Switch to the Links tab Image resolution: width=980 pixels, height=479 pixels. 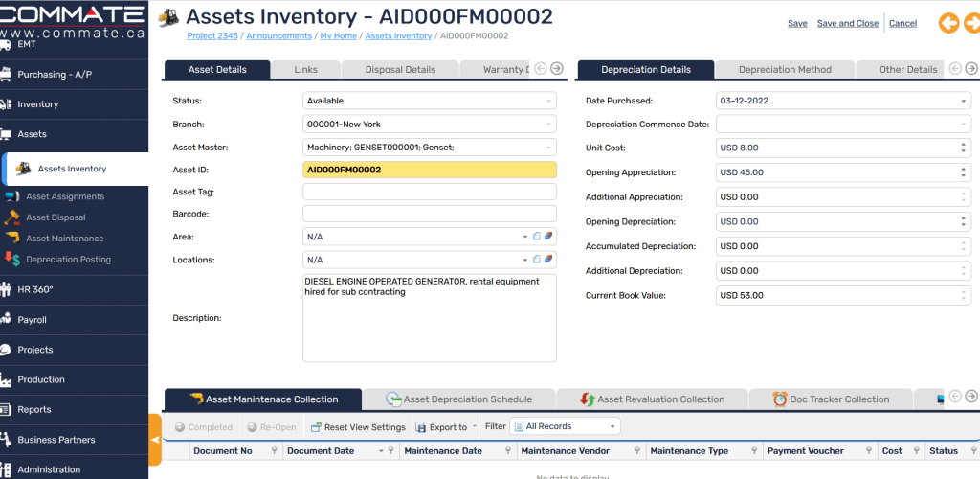pyautogui.click(x=305, y=69)
